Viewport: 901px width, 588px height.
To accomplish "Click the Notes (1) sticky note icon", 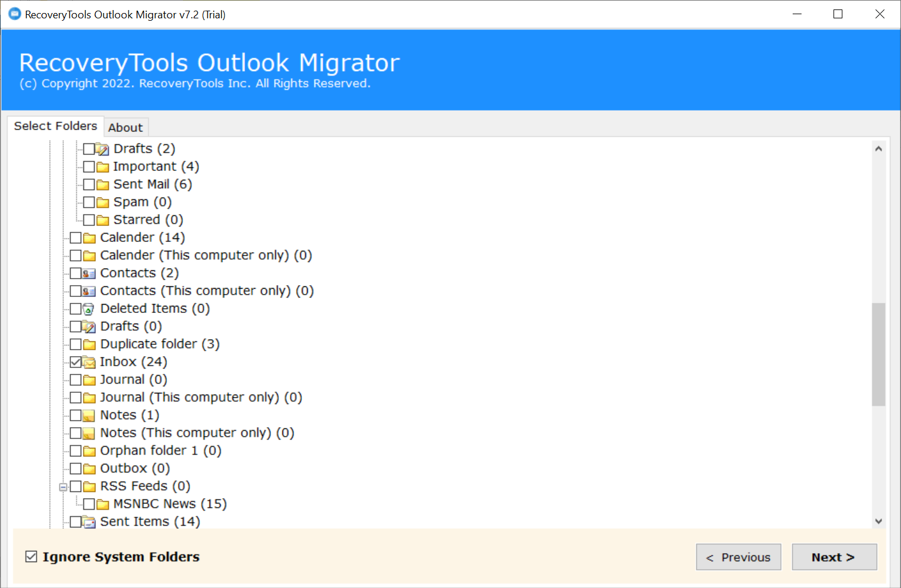I will [x=89, y=415].
